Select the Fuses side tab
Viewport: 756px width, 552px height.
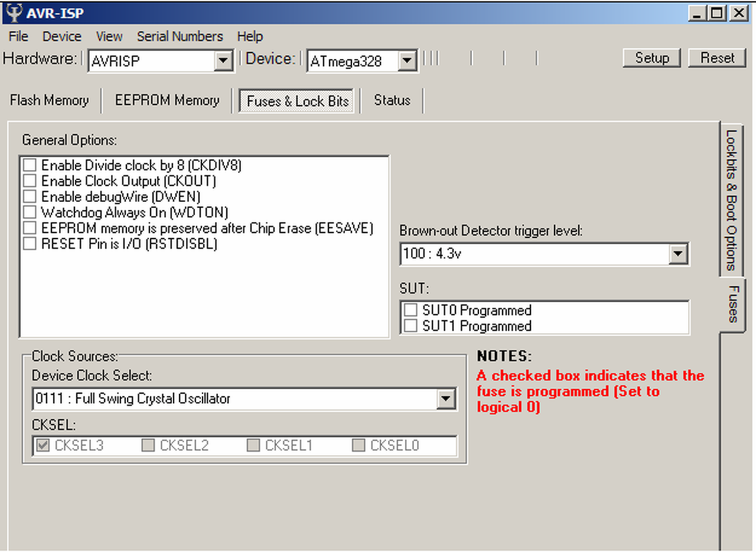733,304
